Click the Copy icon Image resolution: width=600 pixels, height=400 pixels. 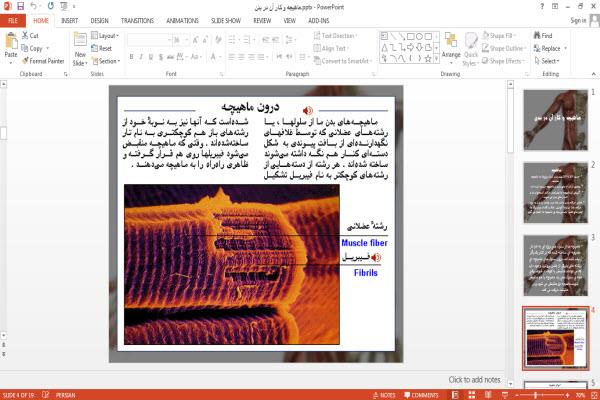pyautogui.click(x=25, y=48)
